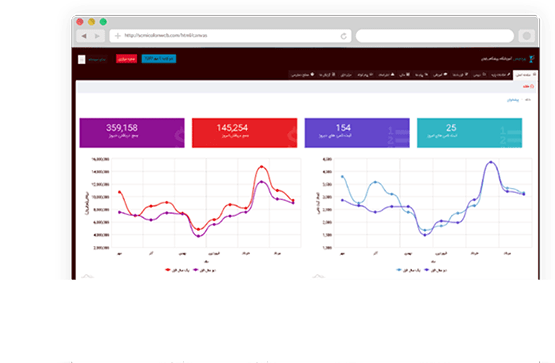
Task: Focus the URL address field
Action: coord(230,35)
